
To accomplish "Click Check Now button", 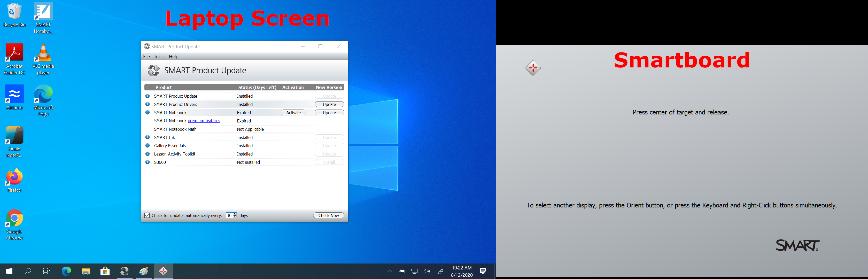I will [x=329, y=215].
